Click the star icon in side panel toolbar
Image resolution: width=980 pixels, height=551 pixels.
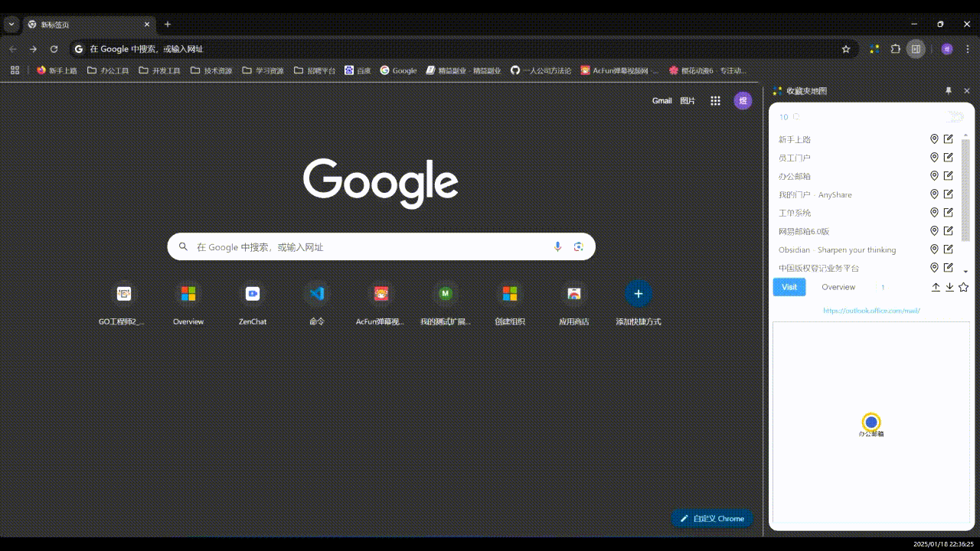tap(964, 287)
